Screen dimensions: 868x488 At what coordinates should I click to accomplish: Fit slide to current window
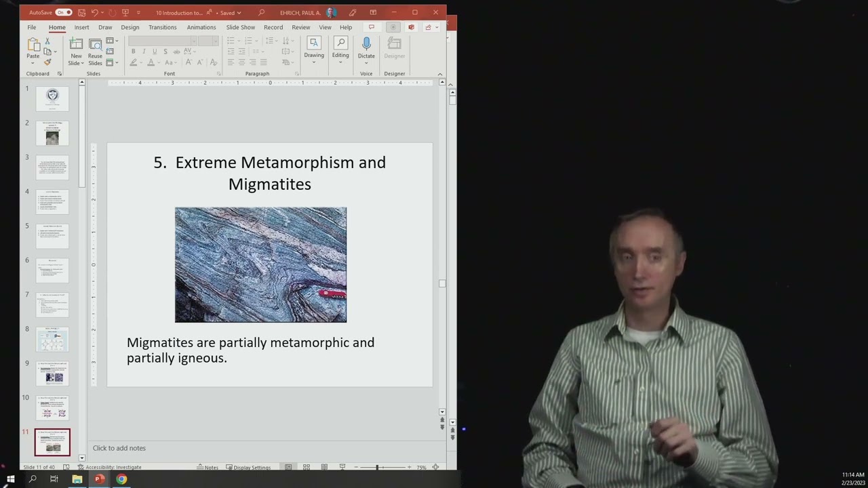click(x=435, y=467)
